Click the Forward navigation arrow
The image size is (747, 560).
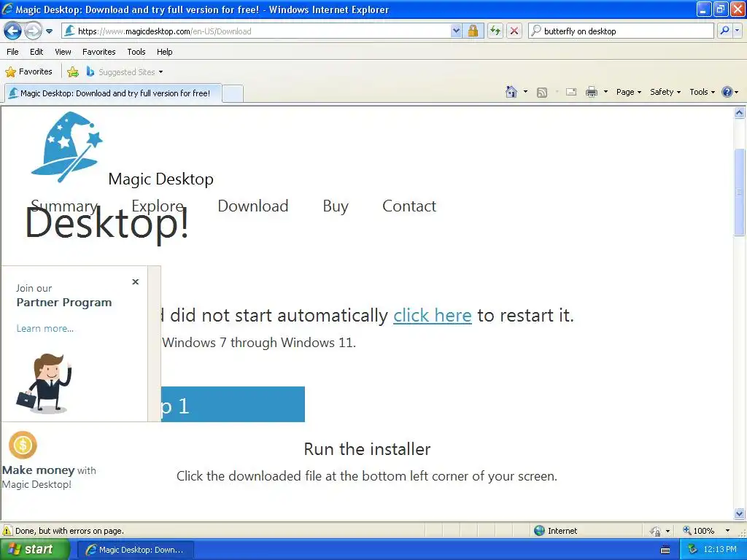[33, 31]
